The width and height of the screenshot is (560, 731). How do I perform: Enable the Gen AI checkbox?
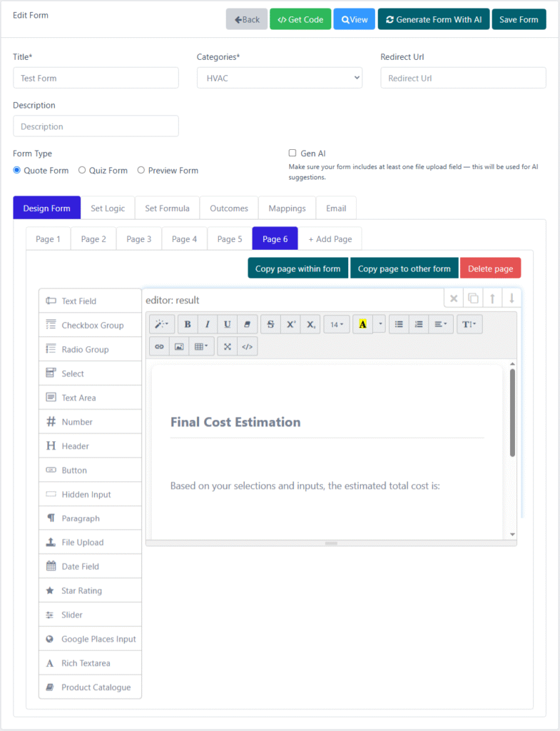292,153
